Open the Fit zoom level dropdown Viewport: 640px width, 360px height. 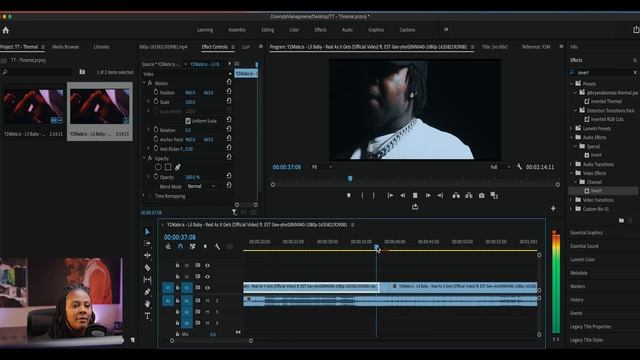(x=322, y=167)
